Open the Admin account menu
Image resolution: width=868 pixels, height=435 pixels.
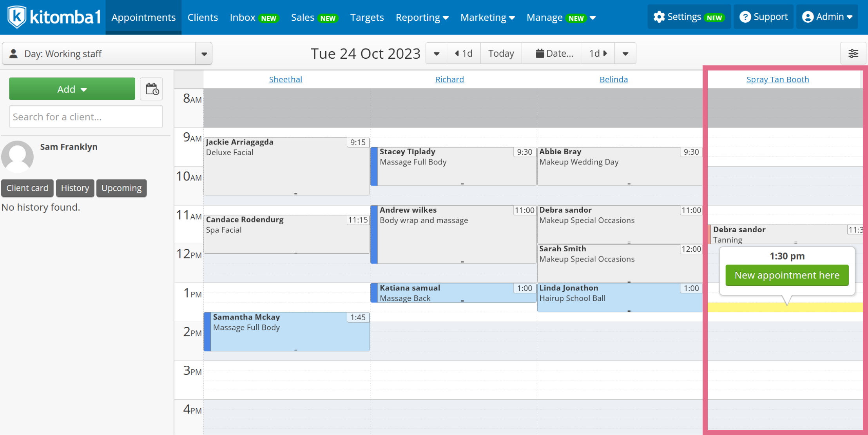(827, 17)
